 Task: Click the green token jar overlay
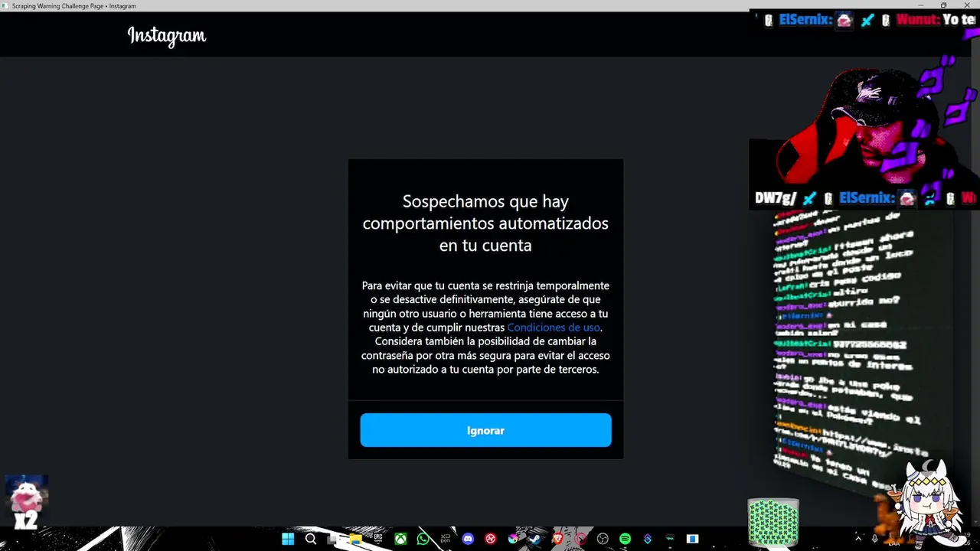click(773, 522)
